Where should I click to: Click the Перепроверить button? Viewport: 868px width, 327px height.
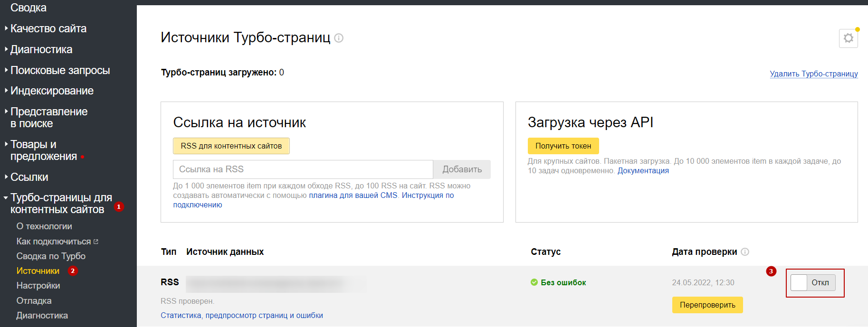tap(707, 305)
